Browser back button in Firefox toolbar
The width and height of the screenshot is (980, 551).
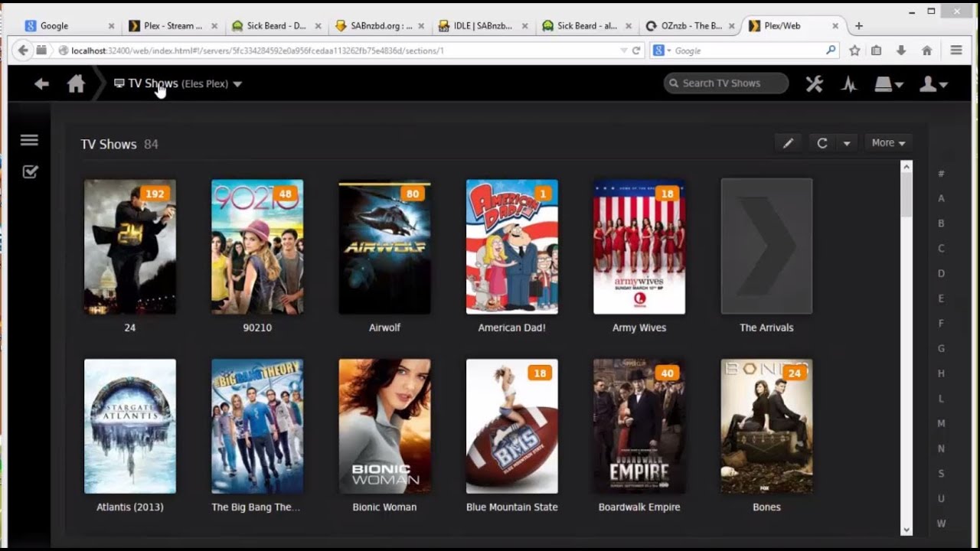[22, 51]
